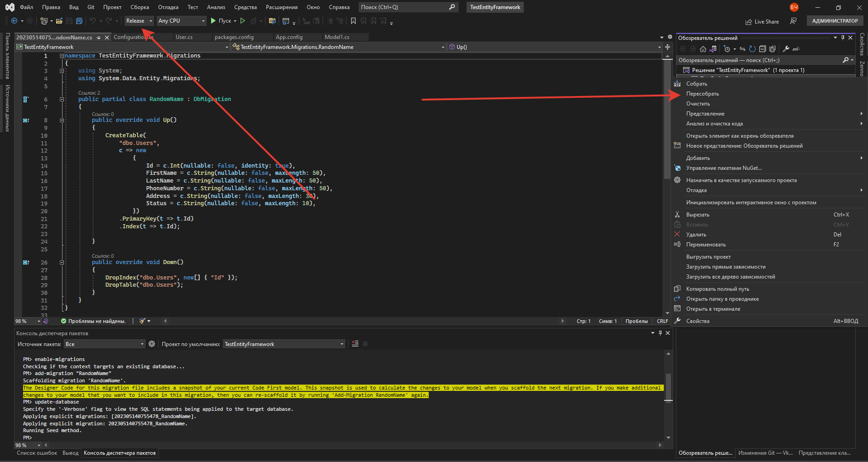Toggle auto-hide pin on Solution Explorer panel

pos(843,38)
